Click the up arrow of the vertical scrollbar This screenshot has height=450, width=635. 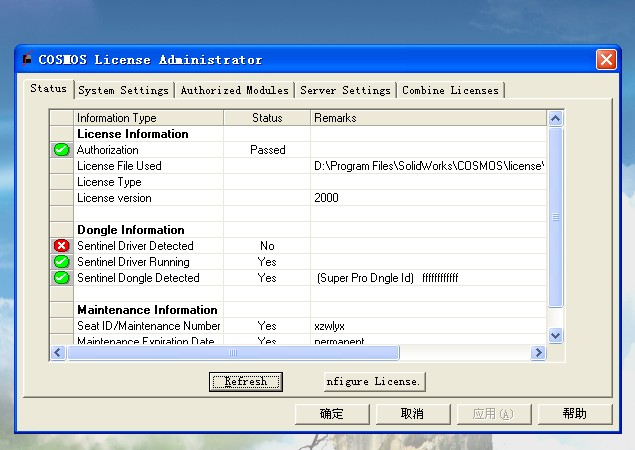(555, 118)
